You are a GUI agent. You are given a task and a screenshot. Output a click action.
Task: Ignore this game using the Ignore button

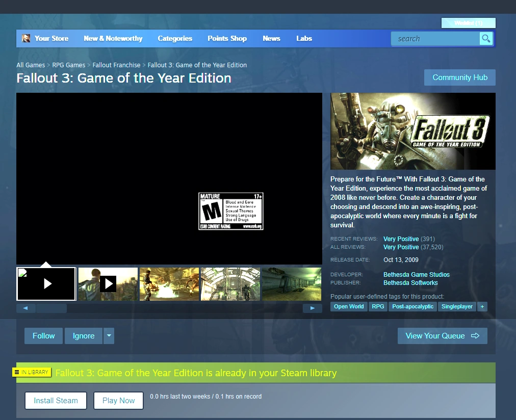[x=83, y=335]
